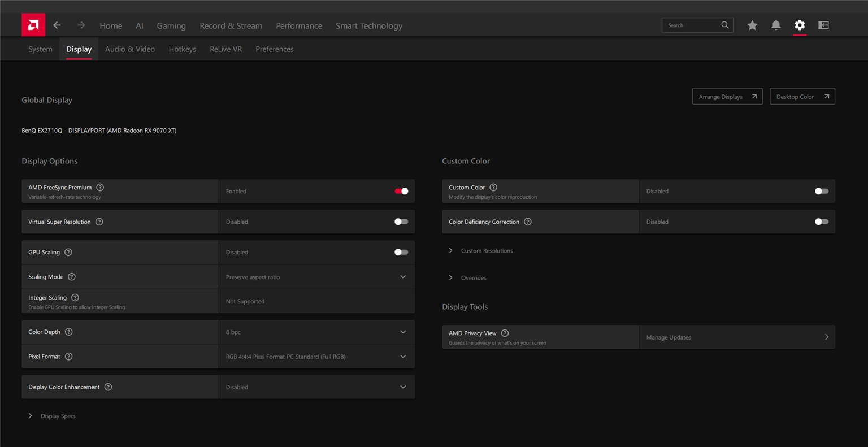
Task: Open Color Depth dropdown
Action: pos(316,332)
